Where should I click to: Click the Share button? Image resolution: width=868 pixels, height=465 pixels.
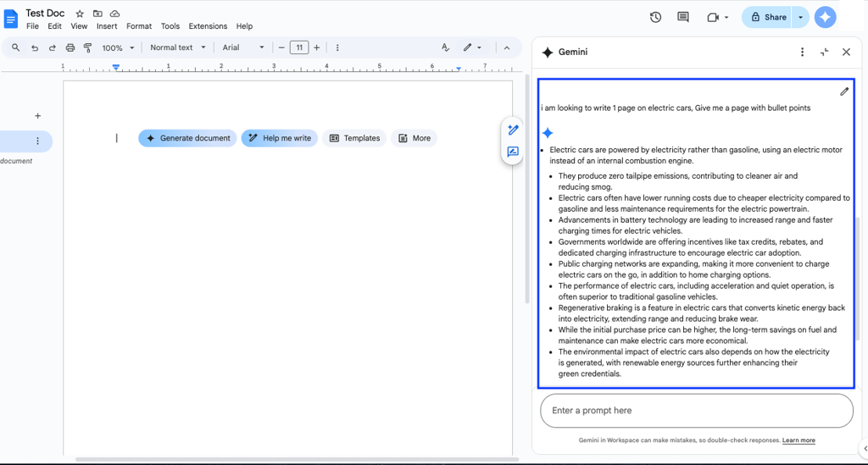(768, 17)
